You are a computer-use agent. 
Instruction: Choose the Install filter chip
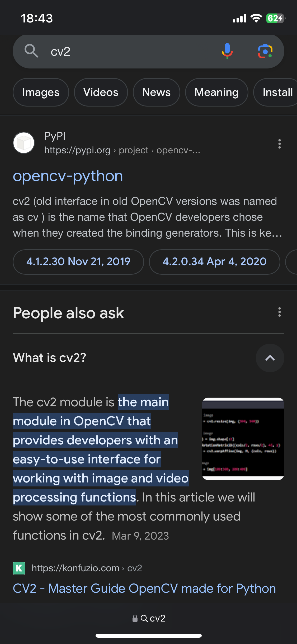coord(276,92)
